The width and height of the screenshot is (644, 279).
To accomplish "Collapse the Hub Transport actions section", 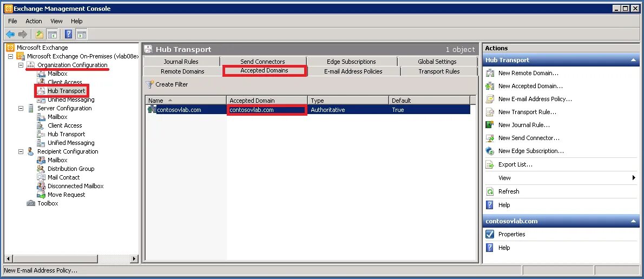I will [633, 61].
